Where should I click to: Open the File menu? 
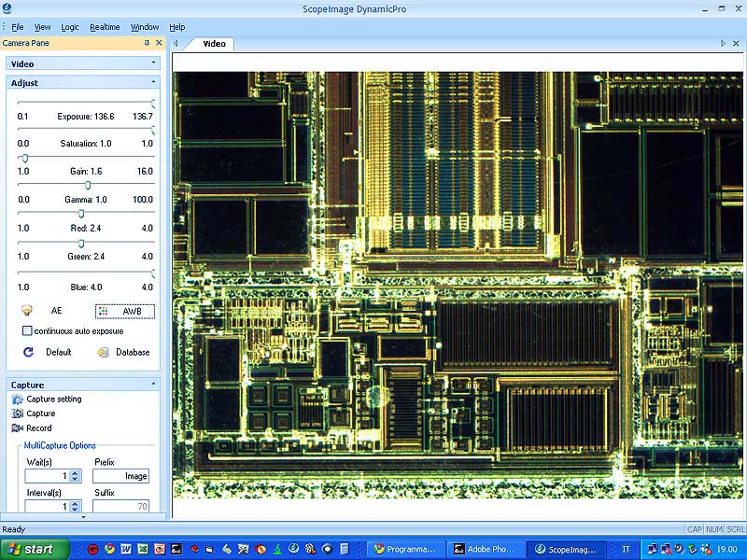pos(17,27)
